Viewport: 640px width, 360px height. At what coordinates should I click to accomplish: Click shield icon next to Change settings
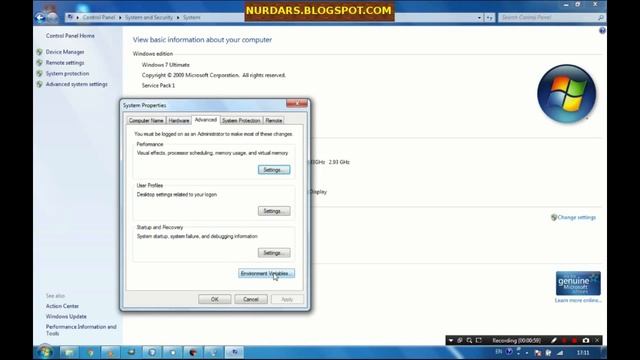(554, 218)
